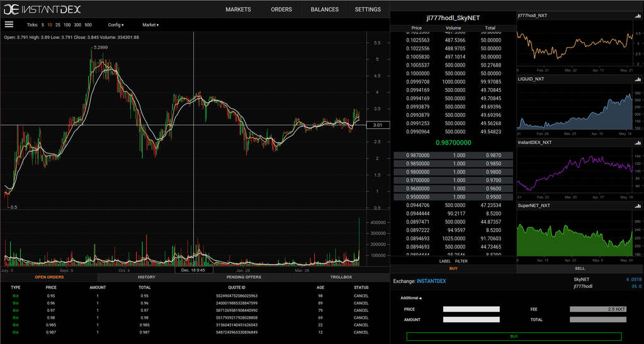Open the hamburger menu icon
Image resolution: width=644 pixels, height=344 pixels.
[9, 25]
